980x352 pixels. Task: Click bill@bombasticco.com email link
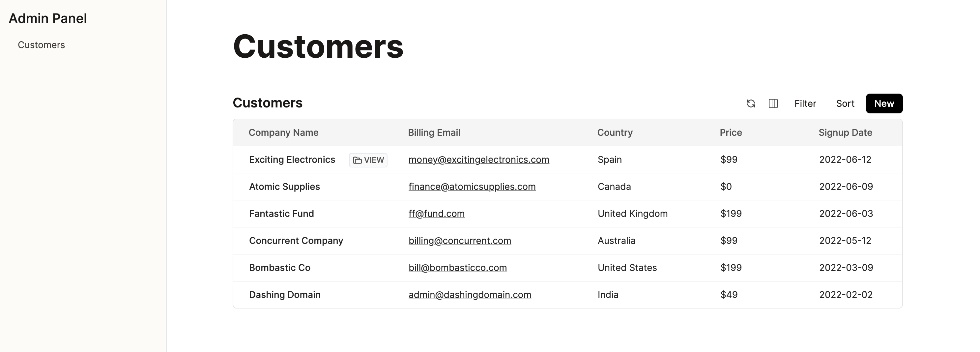pos(458,268)
